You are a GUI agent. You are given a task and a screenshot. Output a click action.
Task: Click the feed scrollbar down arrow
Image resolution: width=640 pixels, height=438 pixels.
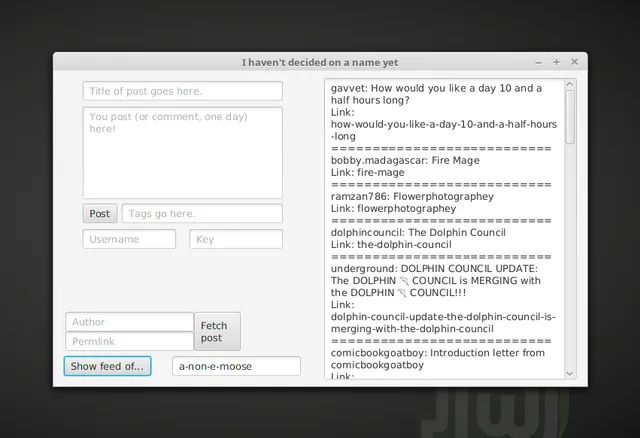click(x=570, y=374)
